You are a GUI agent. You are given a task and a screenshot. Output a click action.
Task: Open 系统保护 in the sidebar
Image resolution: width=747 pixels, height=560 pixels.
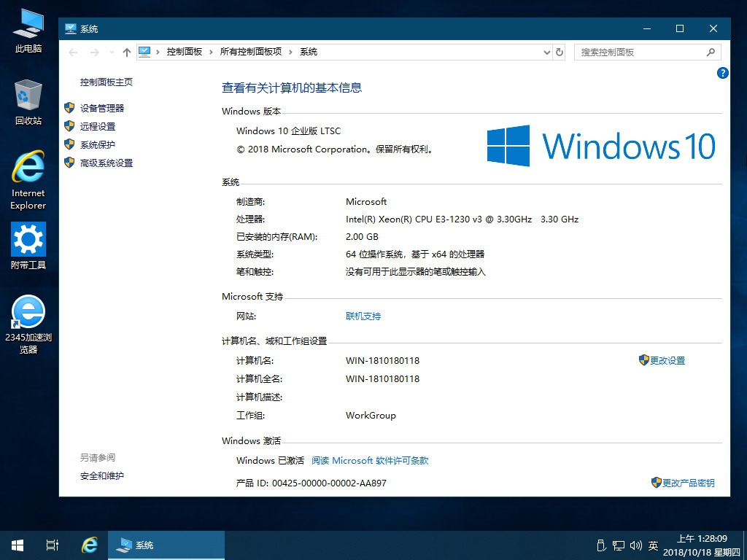click(x=98, y=145)
